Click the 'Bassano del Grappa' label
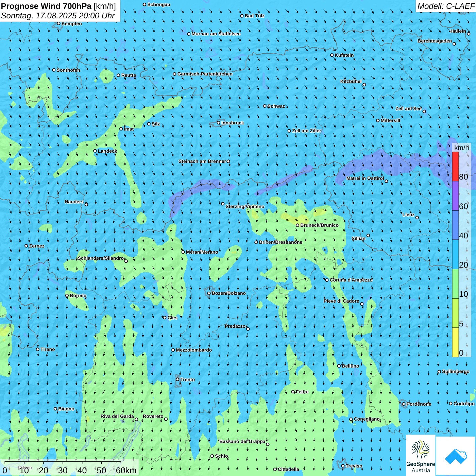 pyautogui.click(x=242, y=441)
